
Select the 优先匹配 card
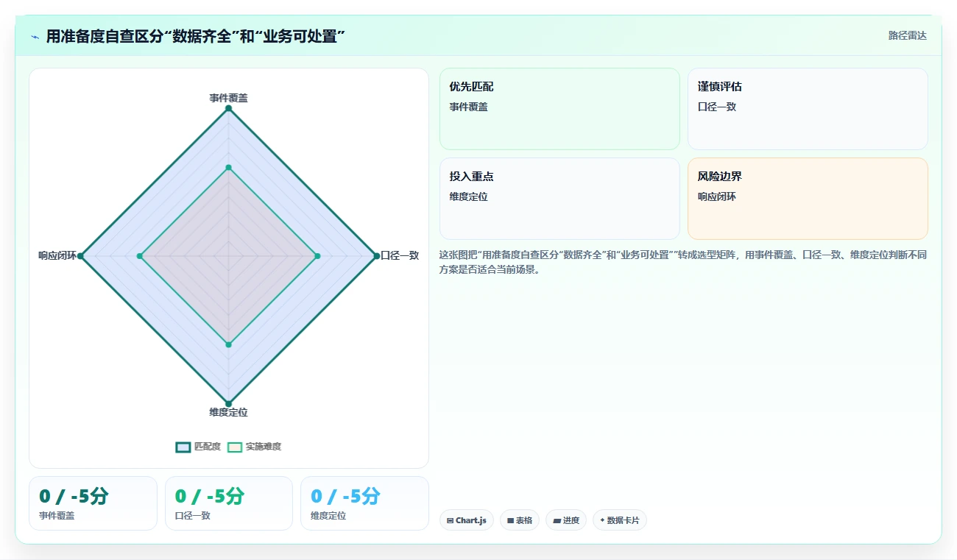coord(559,109)
